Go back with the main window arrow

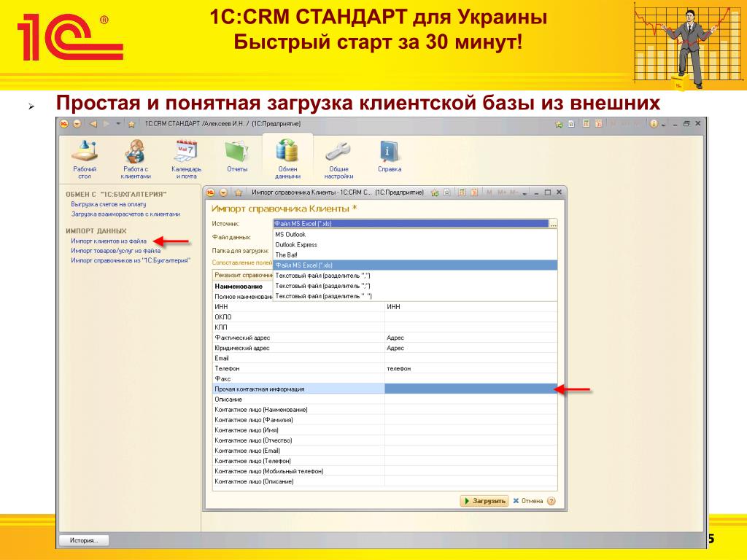tap(93, 124)
